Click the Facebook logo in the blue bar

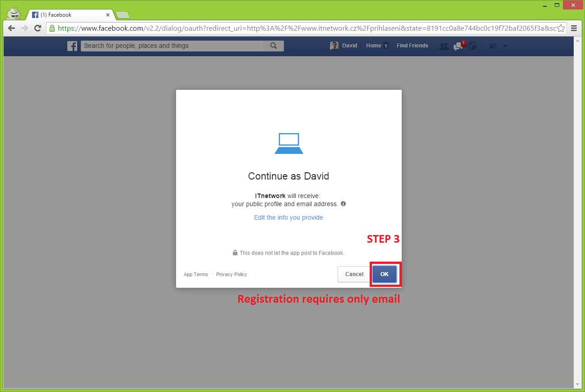click(72, 46)
